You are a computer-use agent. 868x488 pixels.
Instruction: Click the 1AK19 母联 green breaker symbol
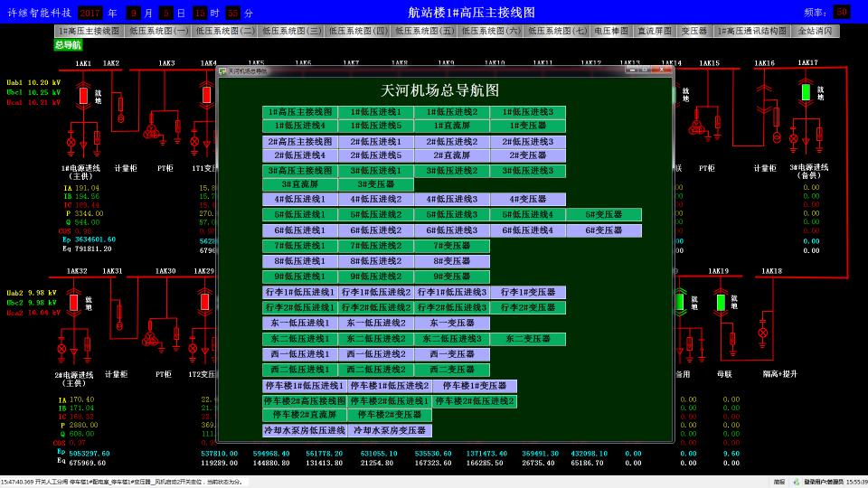(x=721, y=301)
